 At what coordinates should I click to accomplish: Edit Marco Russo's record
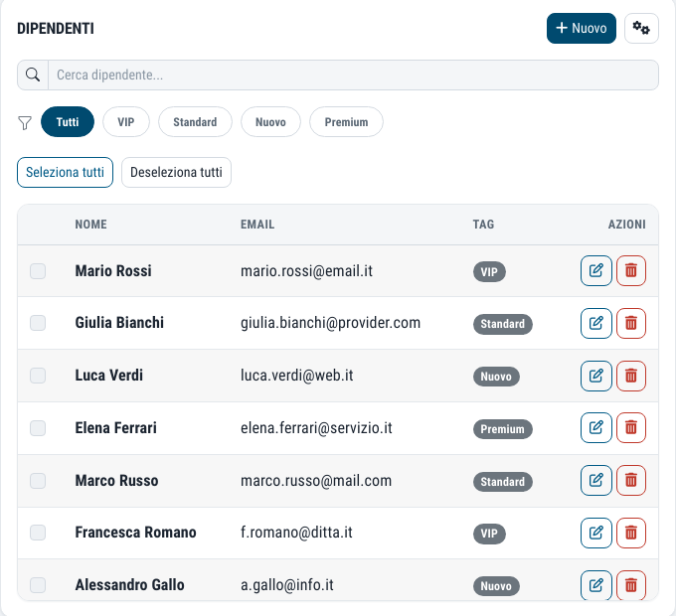tap(595, 480)
